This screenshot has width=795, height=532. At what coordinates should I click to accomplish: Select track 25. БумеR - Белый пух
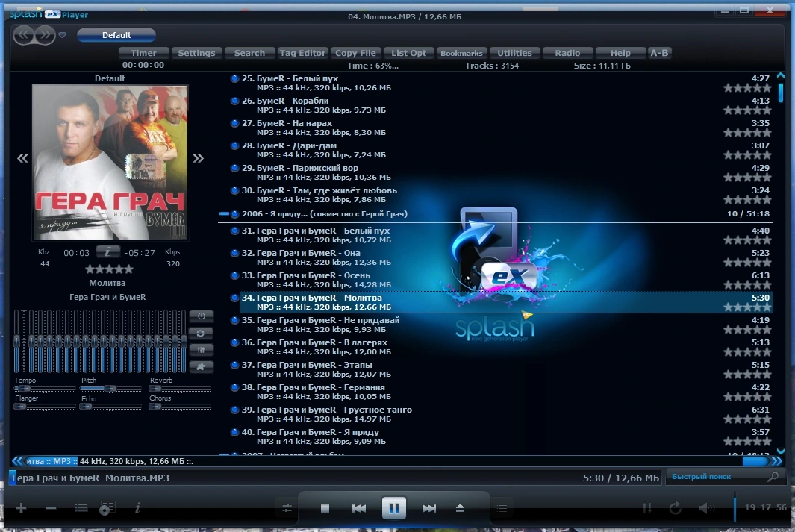point(500,83)
